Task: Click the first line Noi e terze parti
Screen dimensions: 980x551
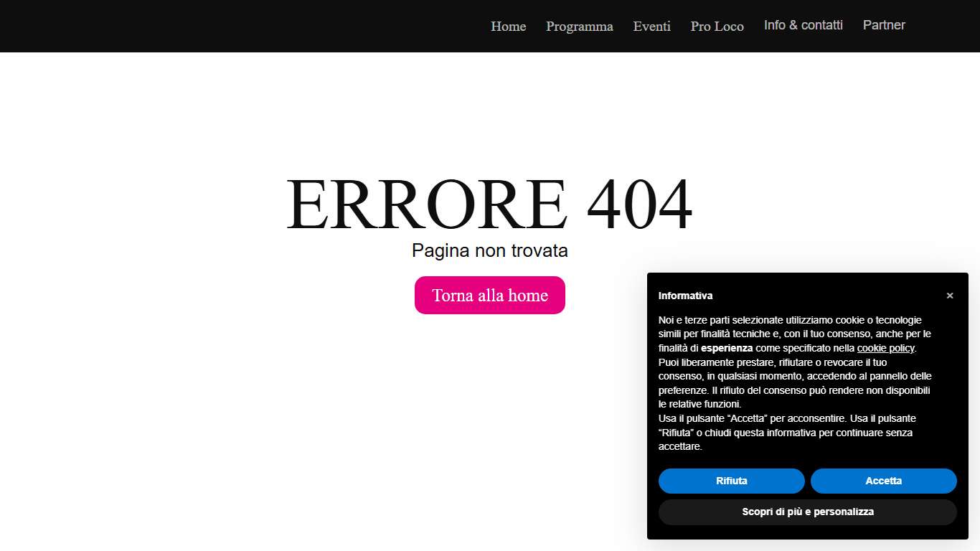Action: [789, 320]
